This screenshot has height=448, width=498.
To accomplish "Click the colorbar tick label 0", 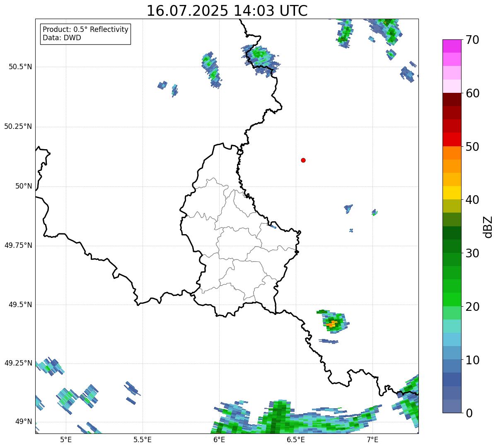I will (x=469, y=413).
